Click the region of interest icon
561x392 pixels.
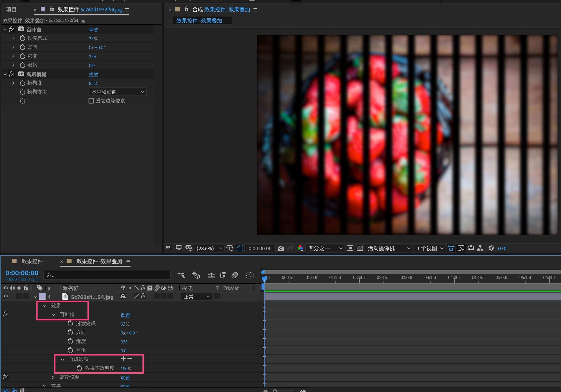[350, 248]
